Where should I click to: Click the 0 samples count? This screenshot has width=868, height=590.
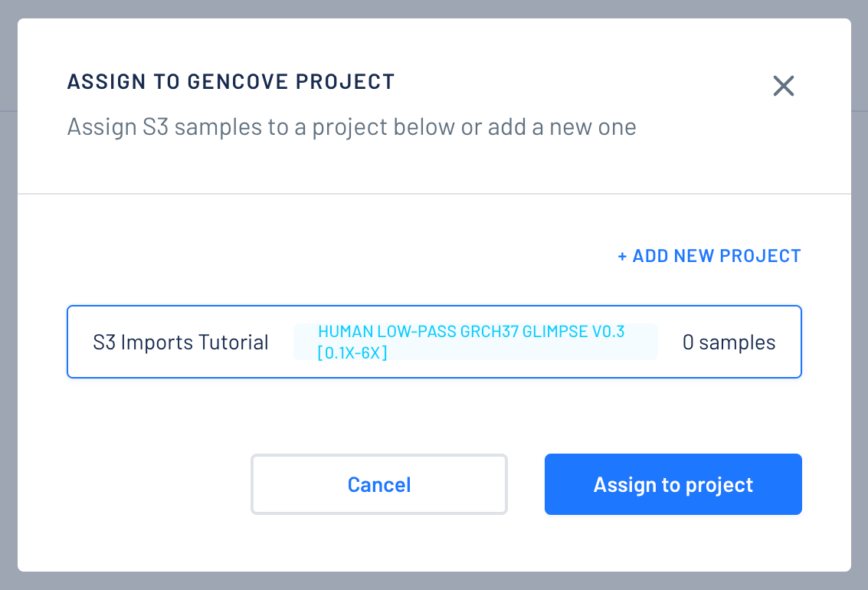[x=729, y=342]
